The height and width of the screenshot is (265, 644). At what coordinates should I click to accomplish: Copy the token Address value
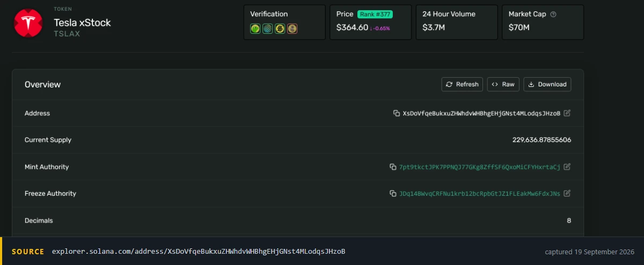(397, 113)
